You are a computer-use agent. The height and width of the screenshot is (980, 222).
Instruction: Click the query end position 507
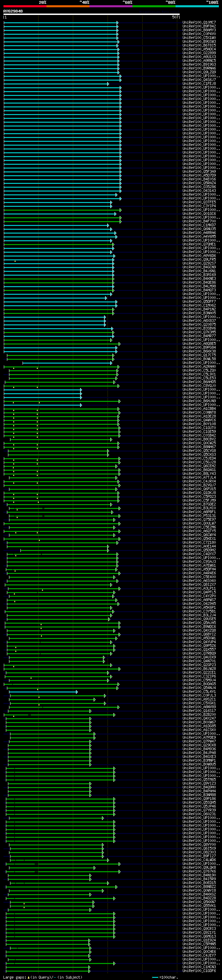(x=175, y=17)
